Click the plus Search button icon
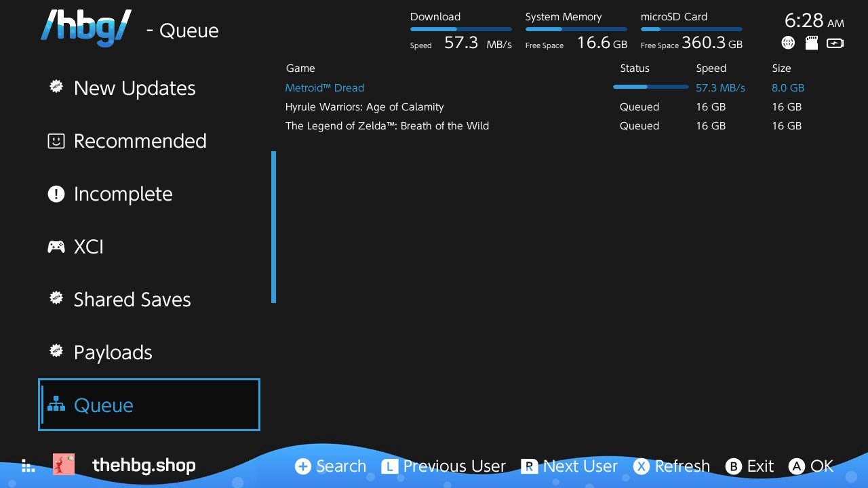The image size is (868, 488). pos(303,466)
